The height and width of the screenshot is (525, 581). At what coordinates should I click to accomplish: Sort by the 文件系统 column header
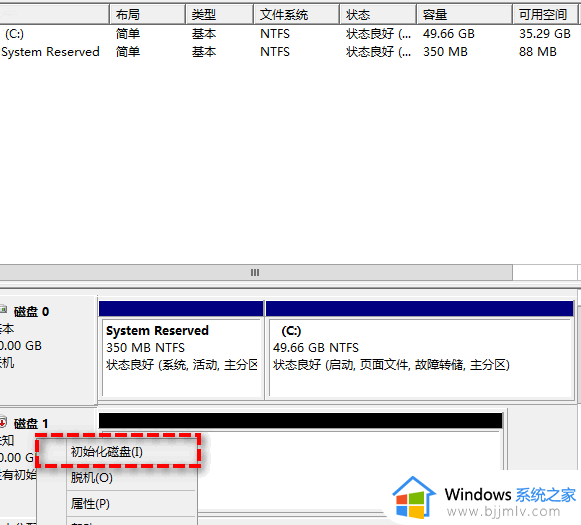point(296,14)
